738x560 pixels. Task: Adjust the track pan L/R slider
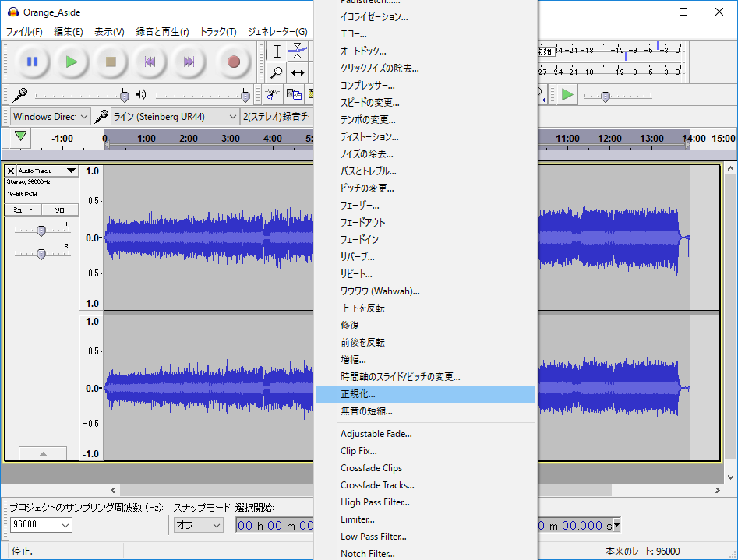point(41,254)
